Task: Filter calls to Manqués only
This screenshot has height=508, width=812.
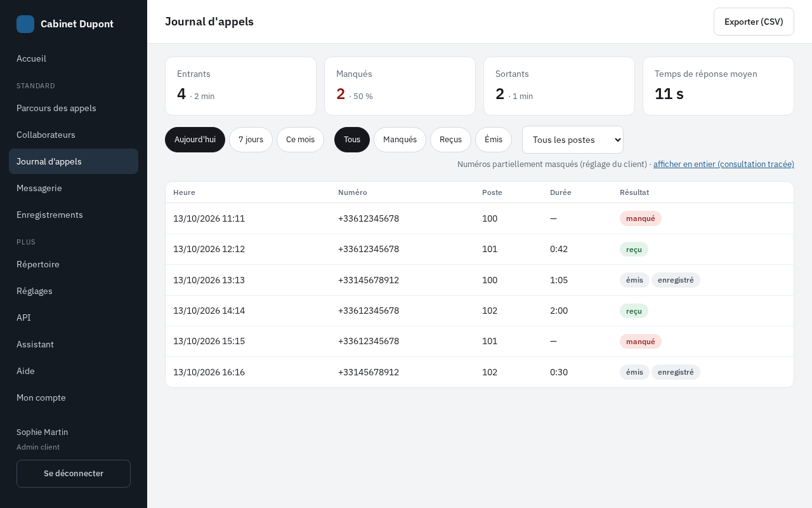Action: (x=400, y=140)
